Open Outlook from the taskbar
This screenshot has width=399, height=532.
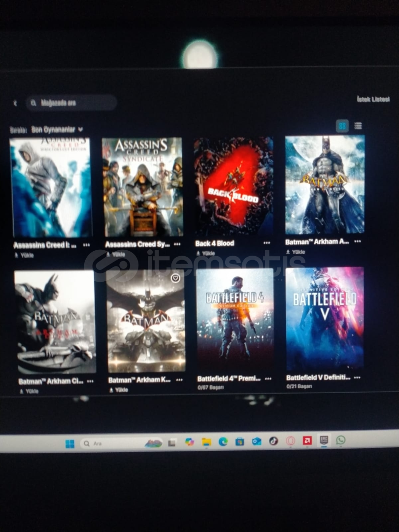(x=257, y=441)
